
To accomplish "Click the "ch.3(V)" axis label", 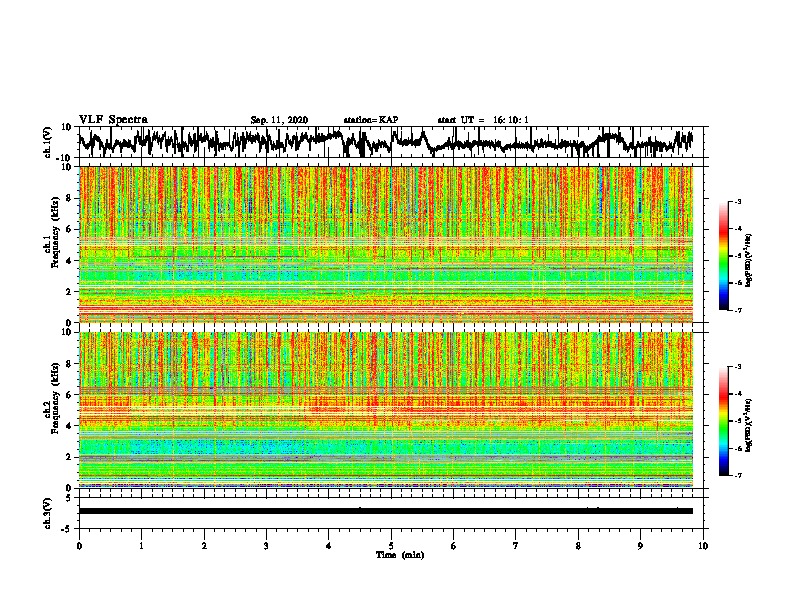I will pyautogui.click(x=48, y=513).
